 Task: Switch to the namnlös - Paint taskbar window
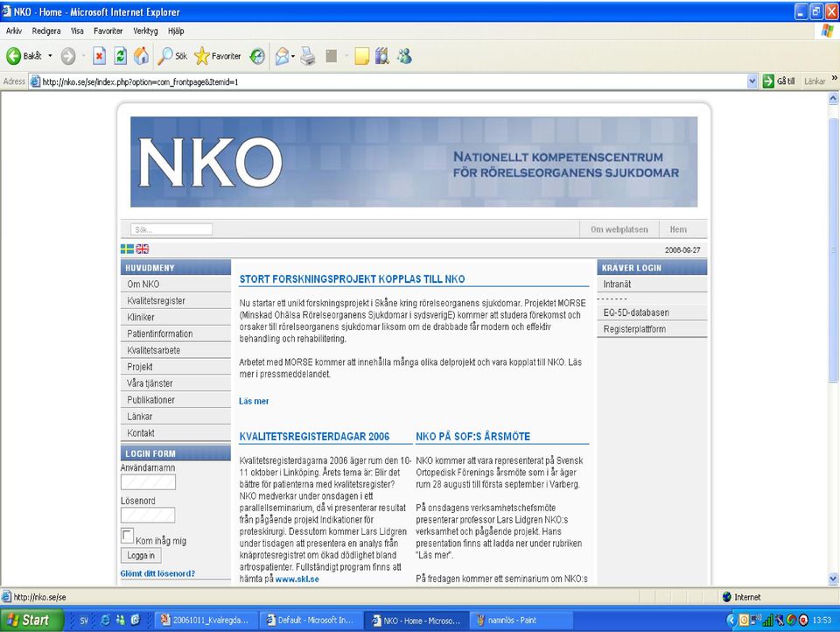pos(522,621)
